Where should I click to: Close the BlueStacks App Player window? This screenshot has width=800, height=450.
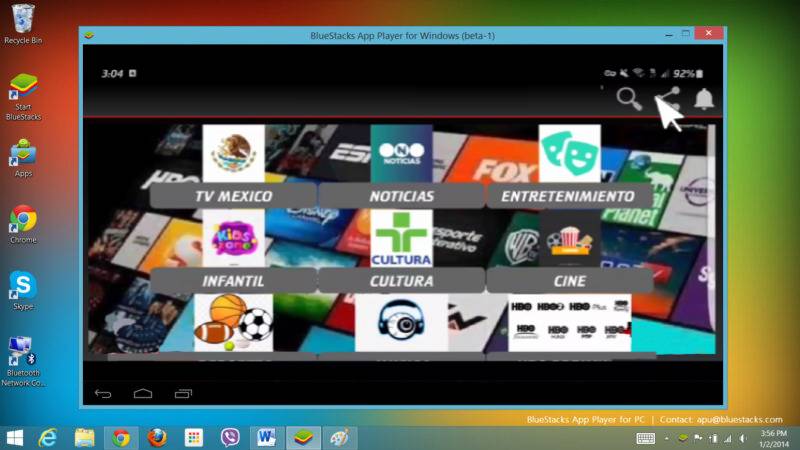tap(709, 33)
